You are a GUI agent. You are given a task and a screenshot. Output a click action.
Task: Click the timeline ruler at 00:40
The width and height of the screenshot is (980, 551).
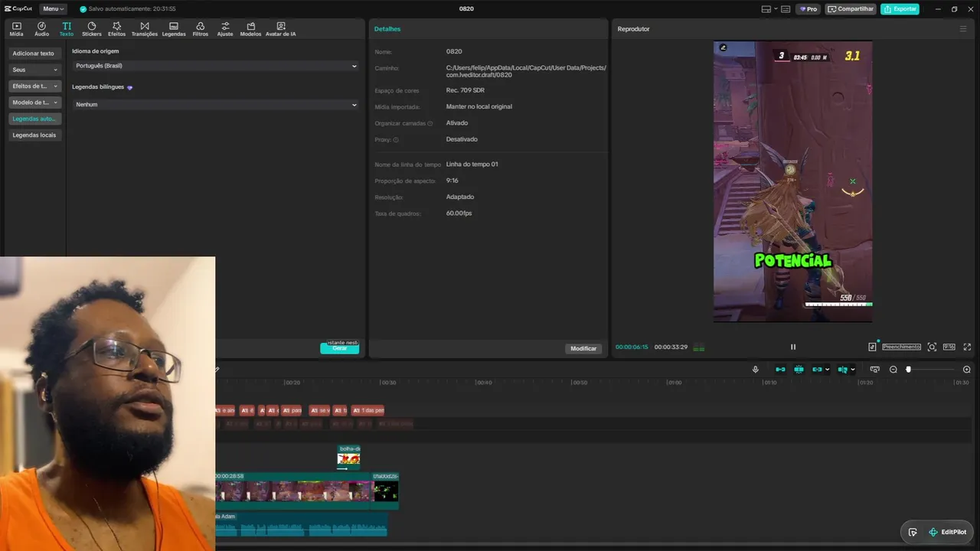483,383
